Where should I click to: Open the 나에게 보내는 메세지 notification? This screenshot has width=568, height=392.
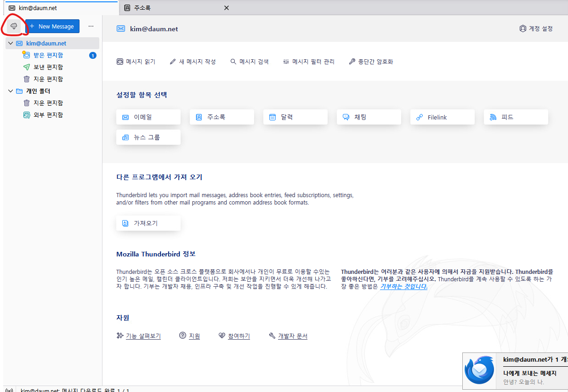(530, 373)
